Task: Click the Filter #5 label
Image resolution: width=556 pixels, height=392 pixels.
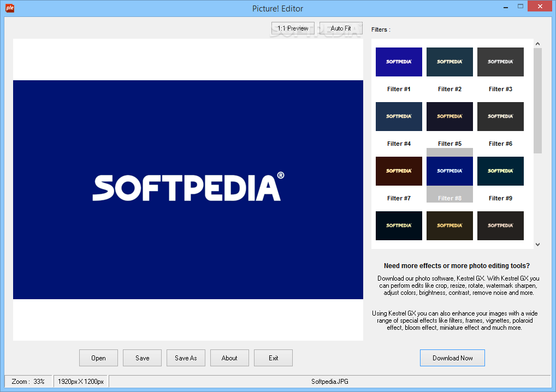Action: coord(449,144)
